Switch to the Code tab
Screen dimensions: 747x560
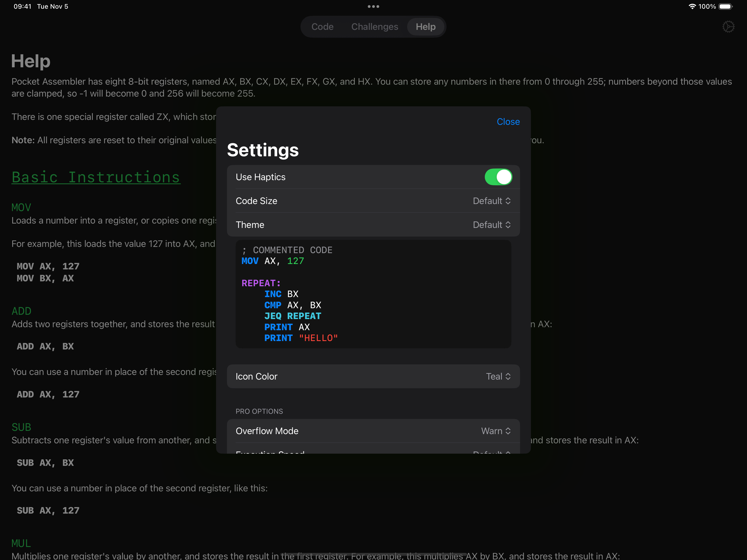[x=322, y=27]
